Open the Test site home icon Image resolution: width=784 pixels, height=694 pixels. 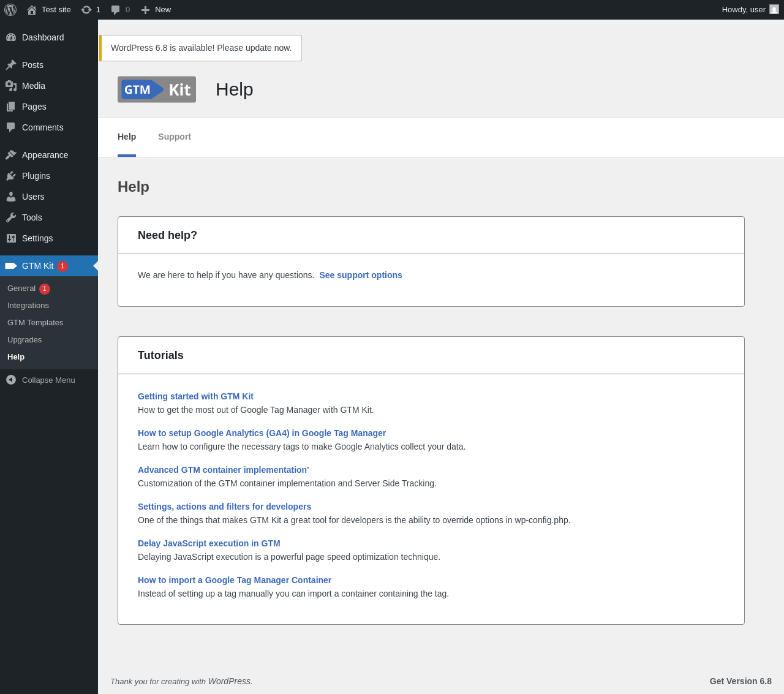coord(32,10)
